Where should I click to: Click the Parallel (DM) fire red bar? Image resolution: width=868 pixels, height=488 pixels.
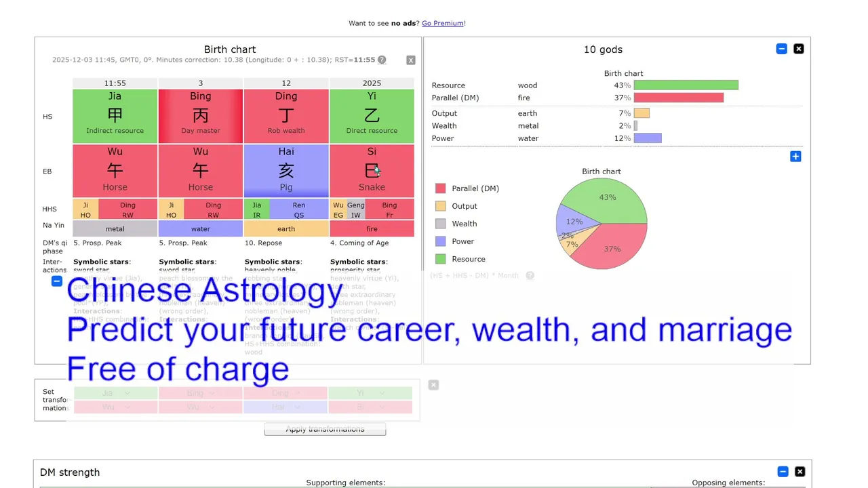tap(679, 98)
